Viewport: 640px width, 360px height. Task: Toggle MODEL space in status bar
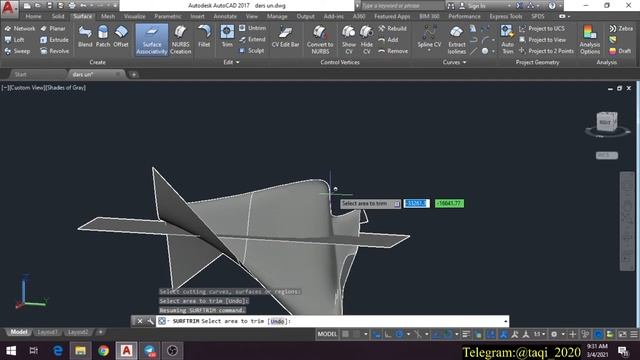coord(327,334)
